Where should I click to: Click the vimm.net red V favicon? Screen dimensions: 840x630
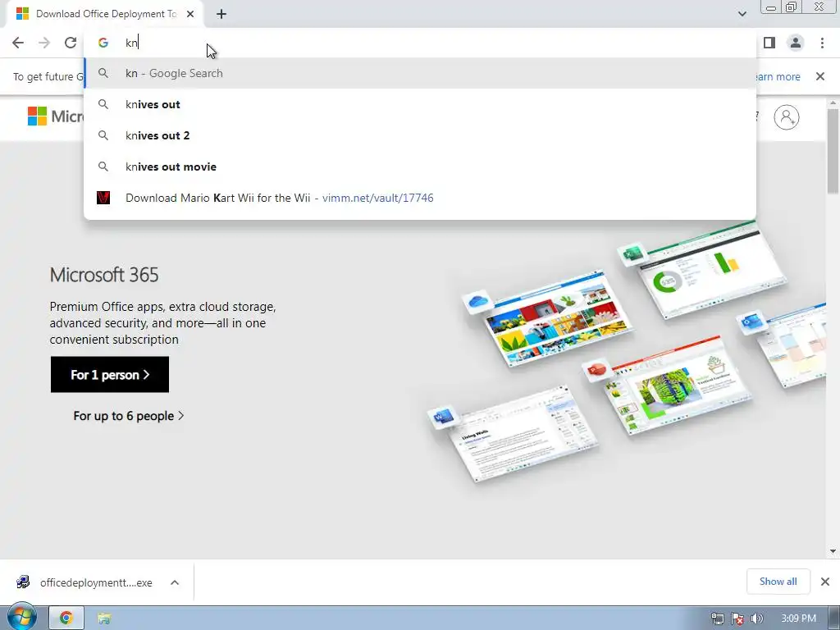click(103, 198)
